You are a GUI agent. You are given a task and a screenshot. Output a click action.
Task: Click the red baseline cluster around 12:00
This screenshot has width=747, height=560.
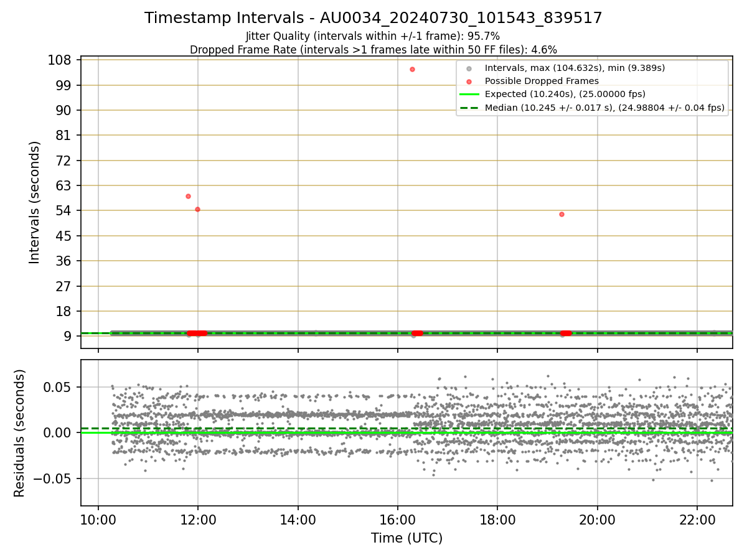pos(197,333)
